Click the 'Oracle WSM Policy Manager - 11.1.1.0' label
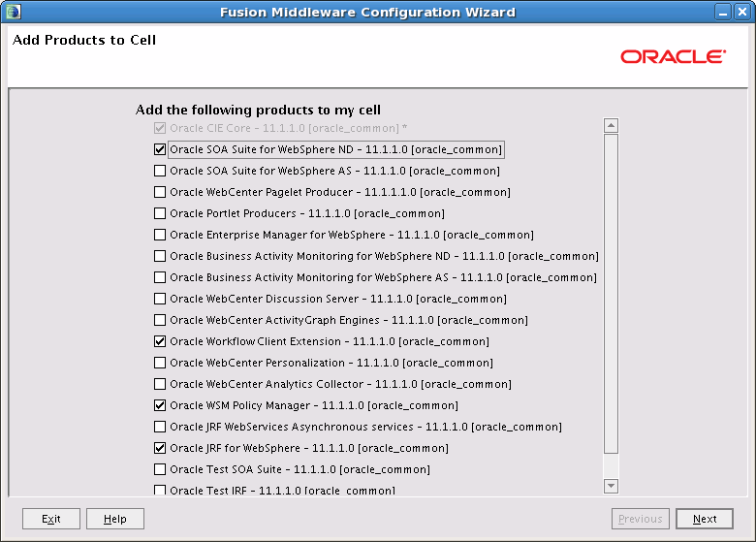The image size is (756, 542). 314,405
